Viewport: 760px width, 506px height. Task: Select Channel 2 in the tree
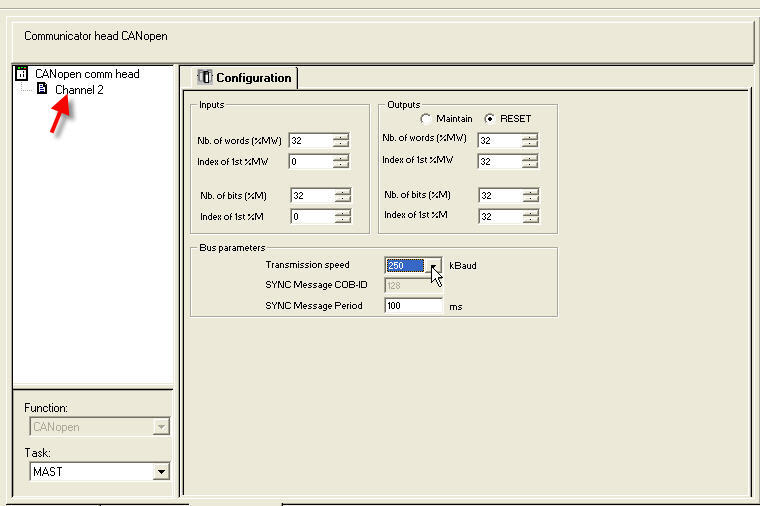[x=79, y=90]
